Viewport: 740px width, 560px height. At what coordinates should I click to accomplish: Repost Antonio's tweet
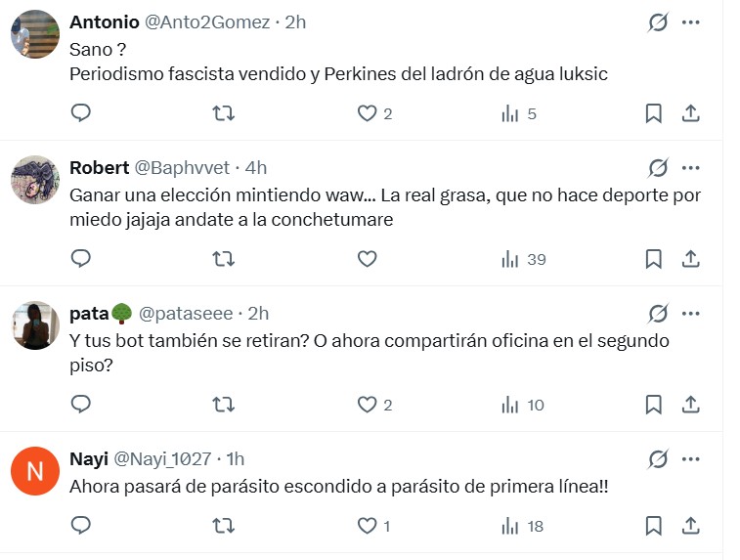pos(223,113)
